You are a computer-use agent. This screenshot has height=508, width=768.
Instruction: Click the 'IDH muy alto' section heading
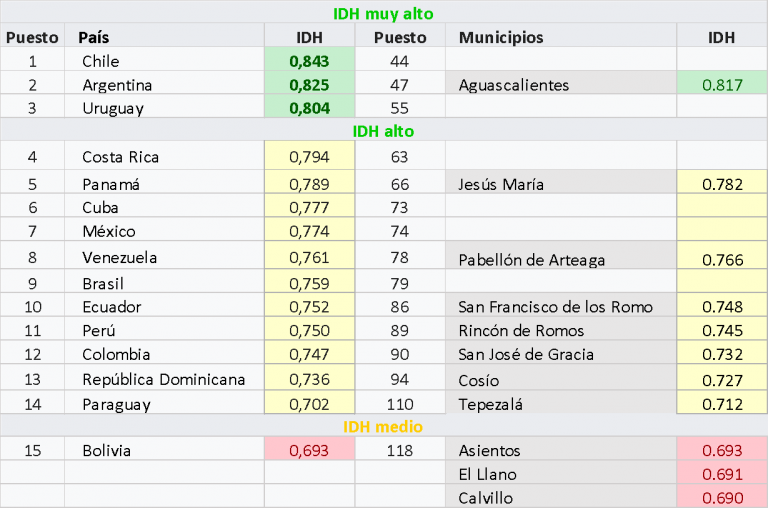pyautogui.click(x=383, y=13)
